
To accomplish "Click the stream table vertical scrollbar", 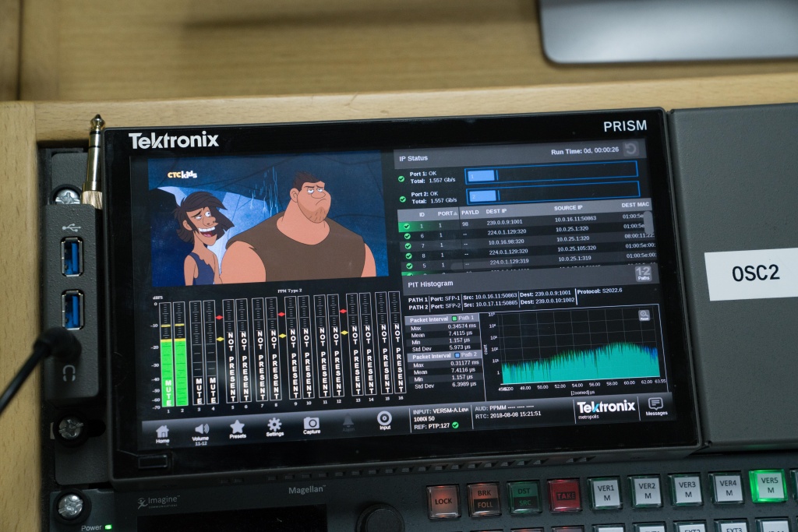I will [x=648, y=224].
